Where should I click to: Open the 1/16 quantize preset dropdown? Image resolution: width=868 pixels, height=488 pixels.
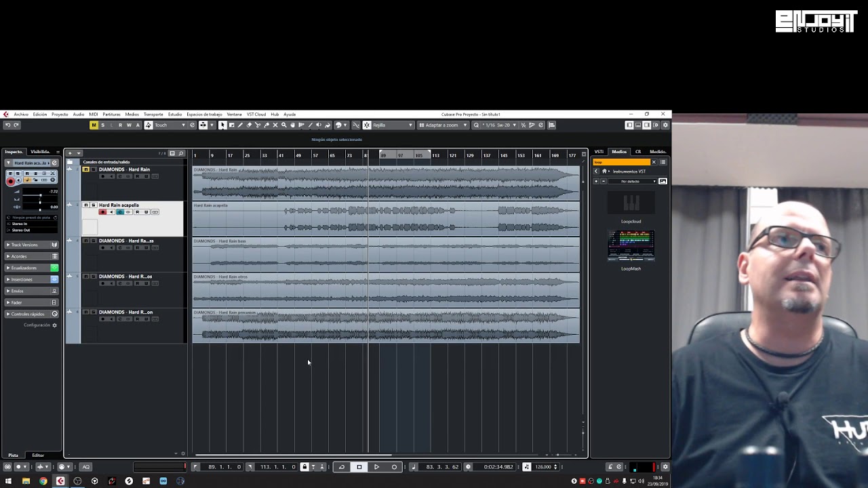point(499,125)
